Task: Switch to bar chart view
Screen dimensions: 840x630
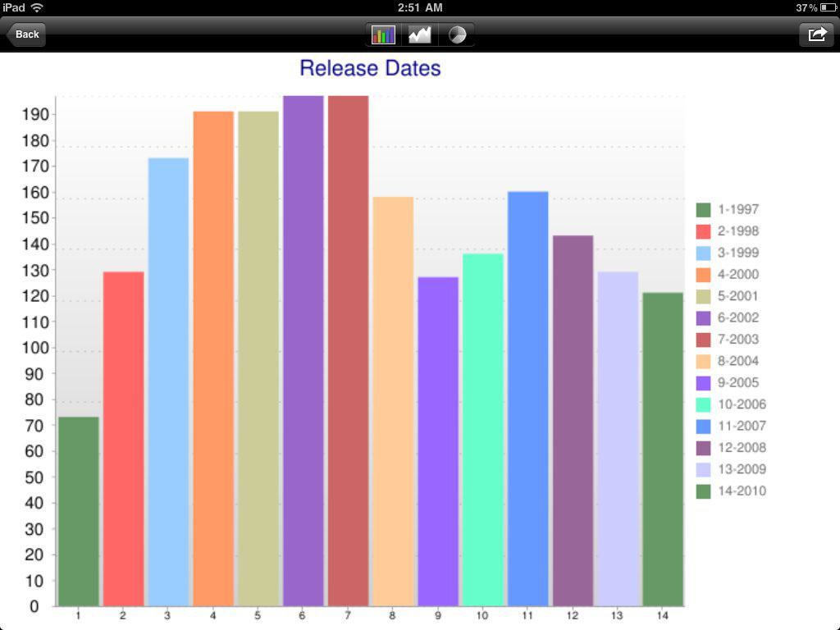Action: [x=383, y=34]
